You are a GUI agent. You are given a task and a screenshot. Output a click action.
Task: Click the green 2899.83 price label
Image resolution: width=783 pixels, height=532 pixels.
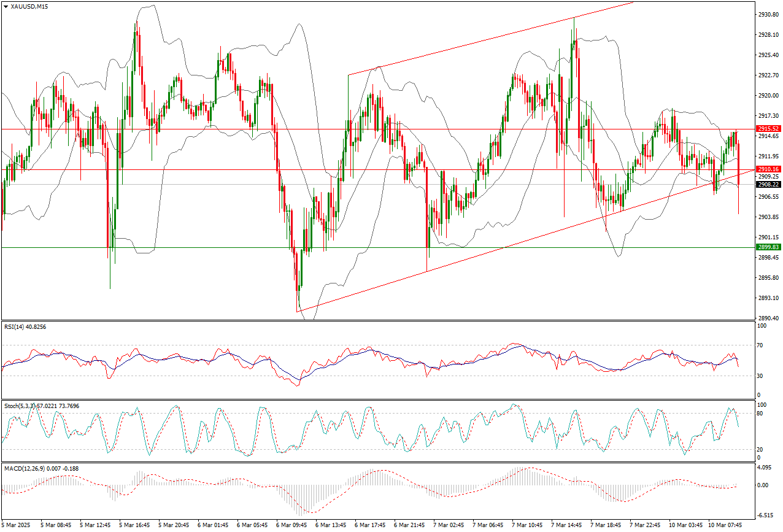click(x=768, y=247)
